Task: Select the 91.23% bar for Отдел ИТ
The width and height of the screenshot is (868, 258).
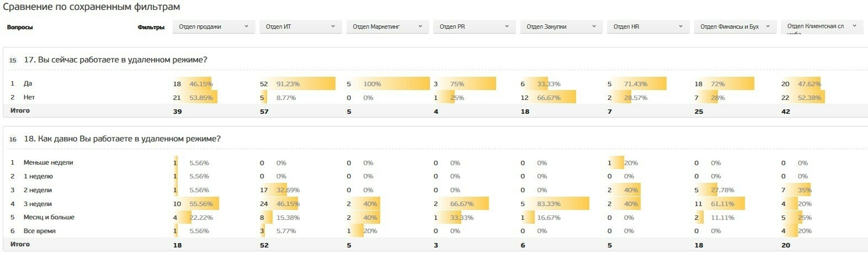Action: 302,83
